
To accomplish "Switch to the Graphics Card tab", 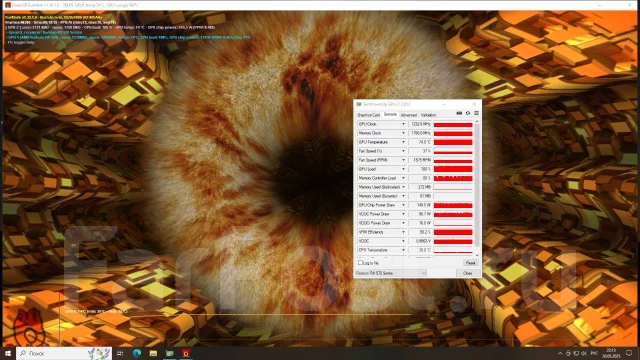I will click(x=369, y=115).
